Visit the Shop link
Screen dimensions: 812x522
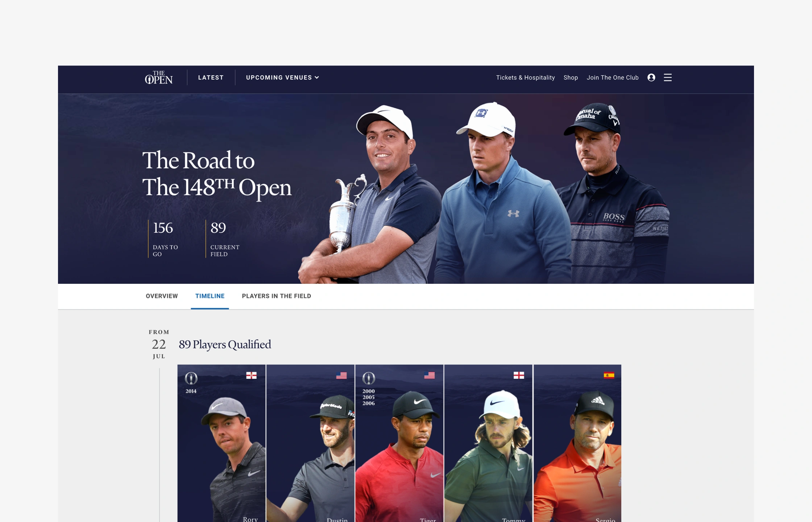pos(571,78)
